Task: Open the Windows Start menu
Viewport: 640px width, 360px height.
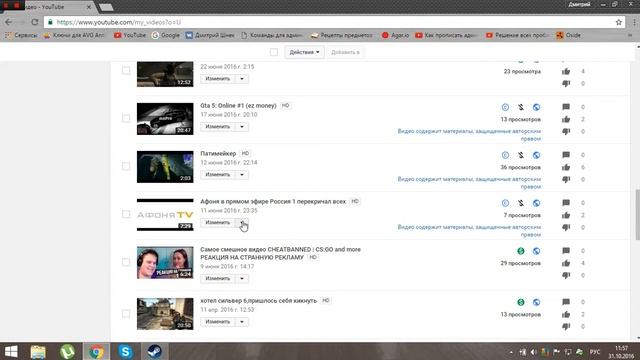Action: pyautogui.click(x=11, y=351)
